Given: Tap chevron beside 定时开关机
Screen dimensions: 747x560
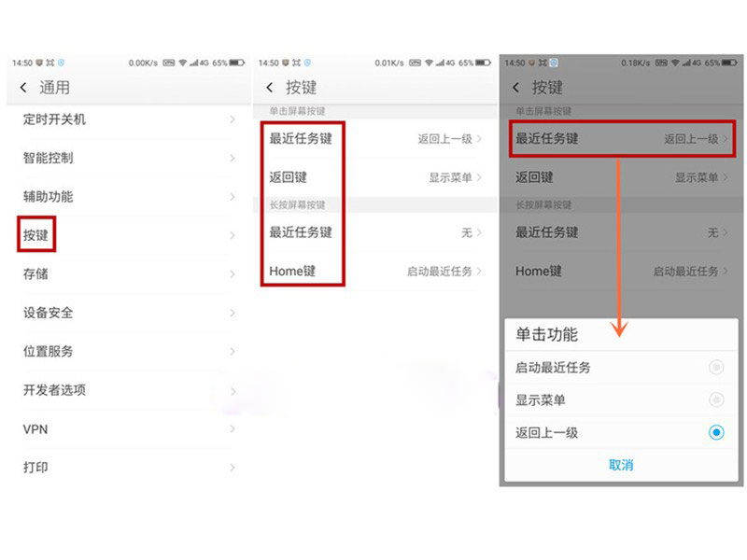Looking at the screenshot, I should (233, 119).
